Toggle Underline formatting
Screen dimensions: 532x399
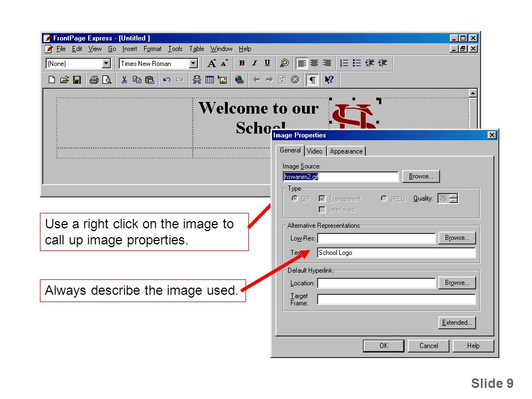pyautogui.click(x=267, y=63)
